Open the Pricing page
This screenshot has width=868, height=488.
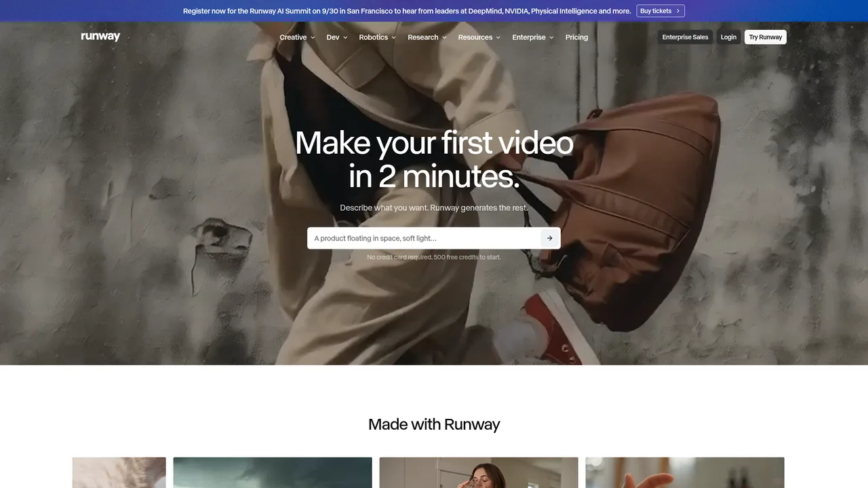tap(576, 37)
